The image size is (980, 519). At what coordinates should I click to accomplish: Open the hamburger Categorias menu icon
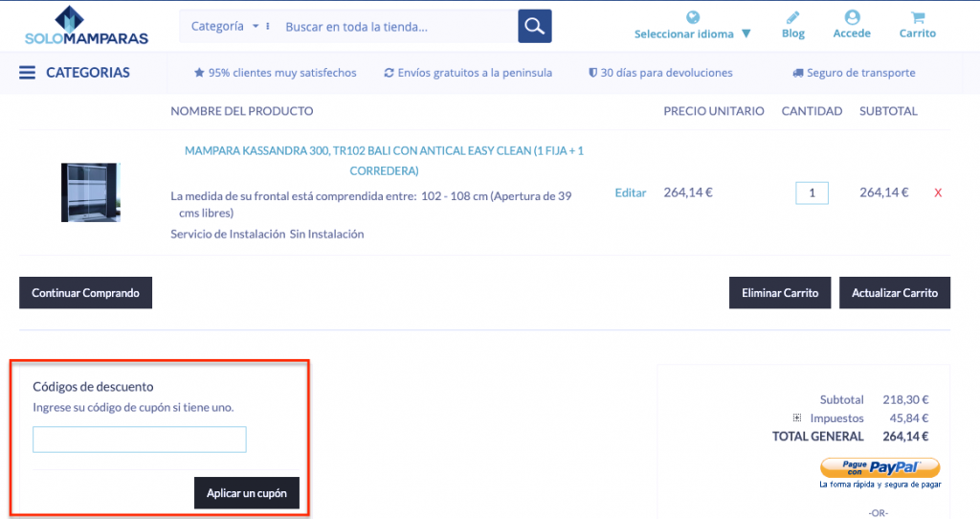pyautogui.click(x=27, y=73)
